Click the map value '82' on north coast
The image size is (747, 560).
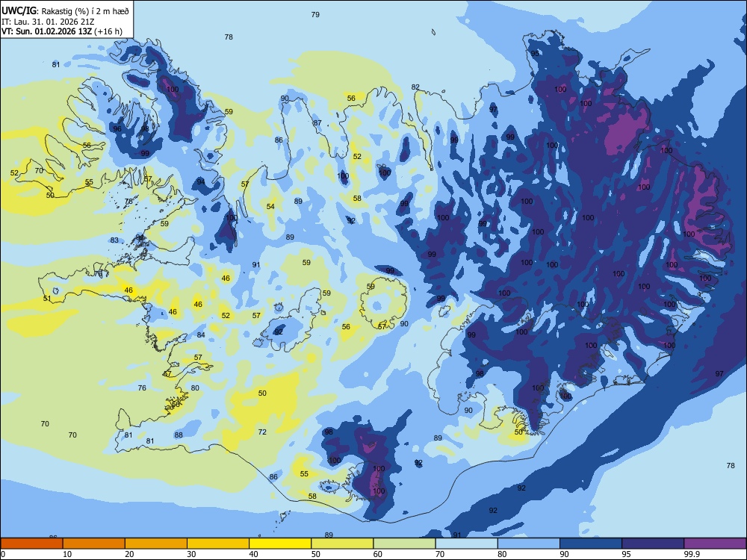[415, 87]
